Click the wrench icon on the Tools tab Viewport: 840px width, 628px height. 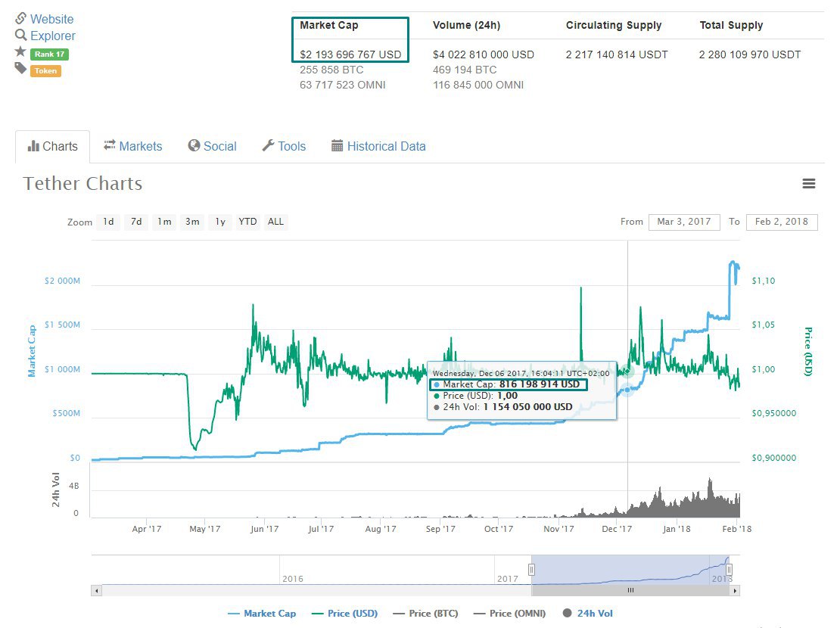click(268, 146)
